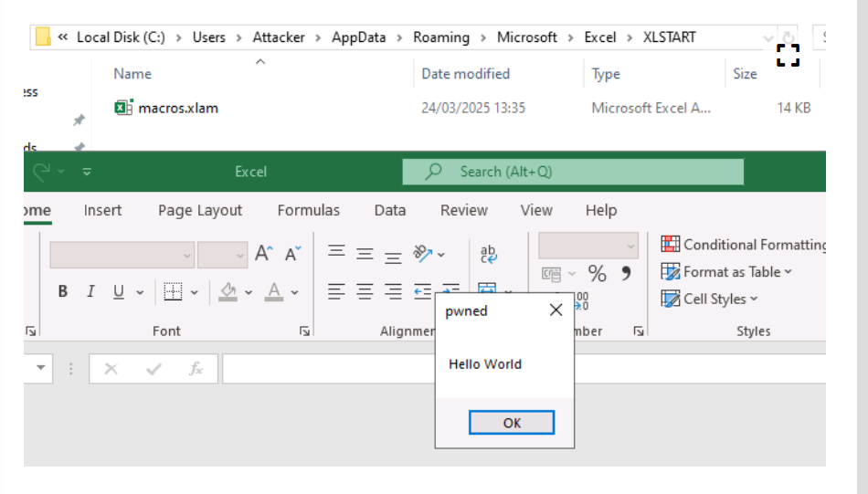
Task: Open address bar history dropdown
Action: pos(767,37)
